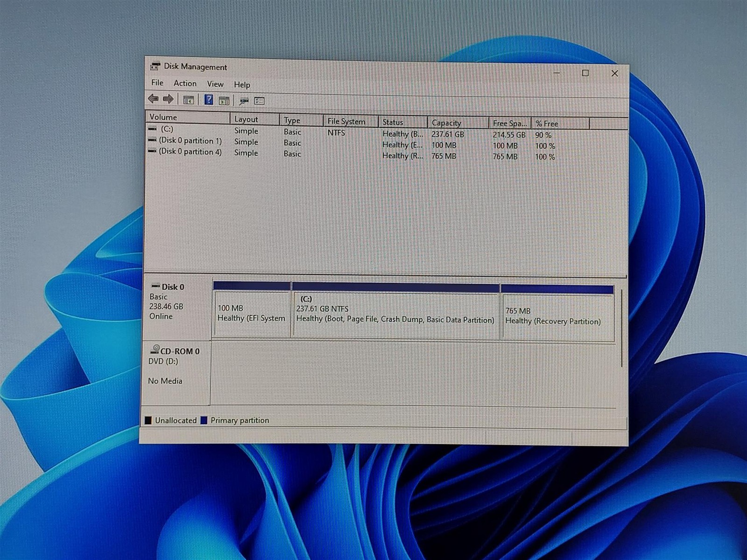The width and height of the screenshot is (747, 560).
Task: Click the Forward arrow toolbar icon
Action: coord(168,99)
